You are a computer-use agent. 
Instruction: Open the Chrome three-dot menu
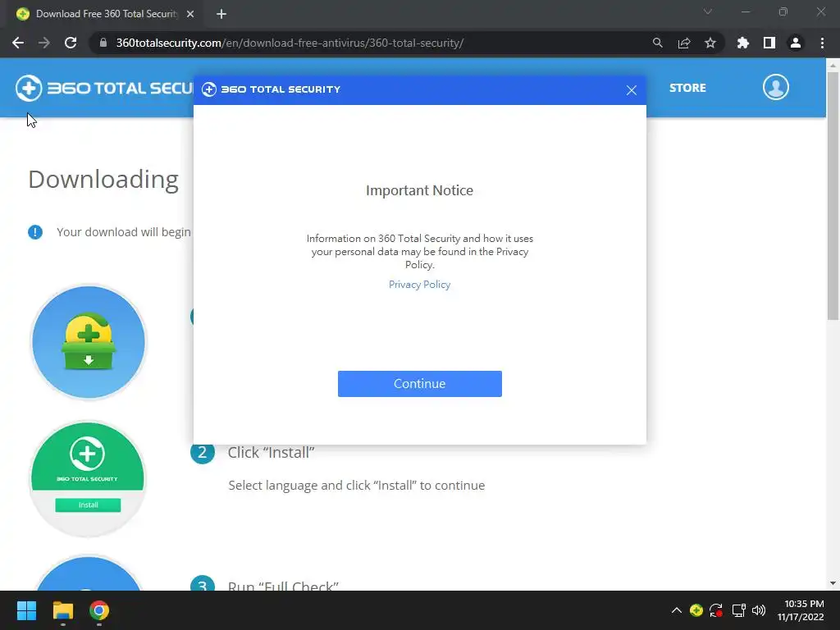click(822, 43)
